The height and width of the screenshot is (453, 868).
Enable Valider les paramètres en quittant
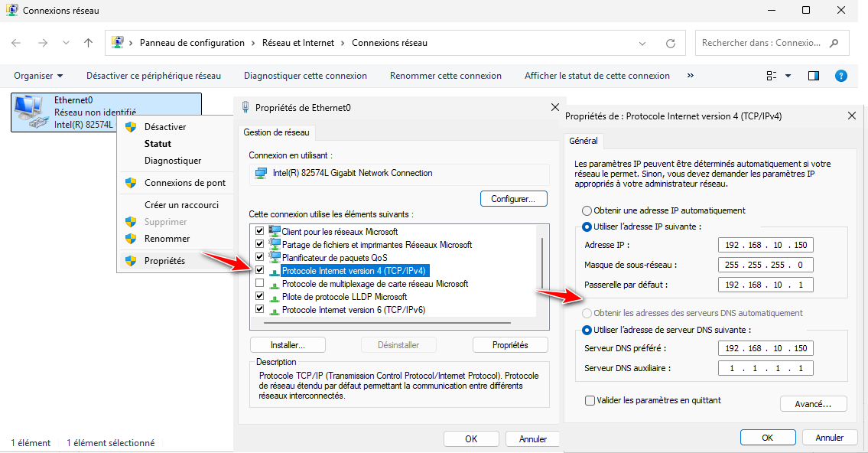tap(590, 400)
